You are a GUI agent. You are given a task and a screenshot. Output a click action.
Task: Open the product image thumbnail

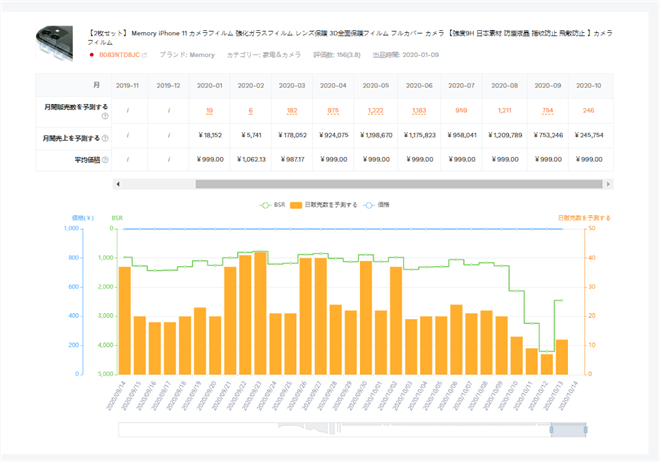(58, 42)
